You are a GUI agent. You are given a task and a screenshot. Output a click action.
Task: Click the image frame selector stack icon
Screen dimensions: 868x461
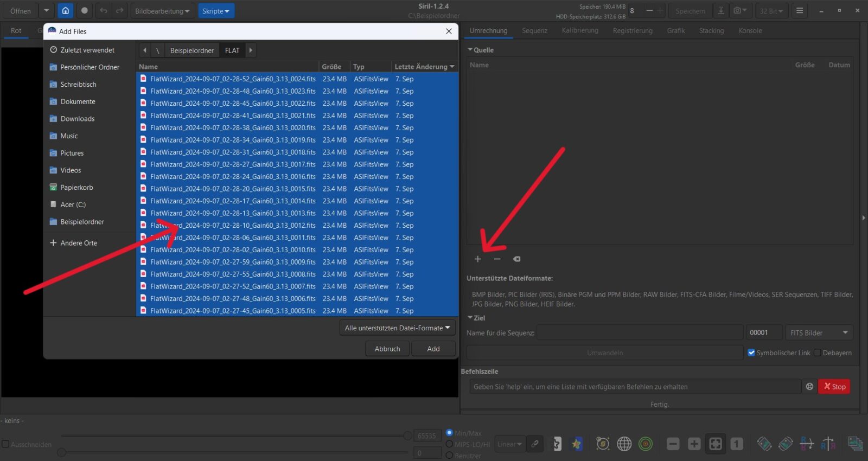pyautogui.click(x=856, y=444)
